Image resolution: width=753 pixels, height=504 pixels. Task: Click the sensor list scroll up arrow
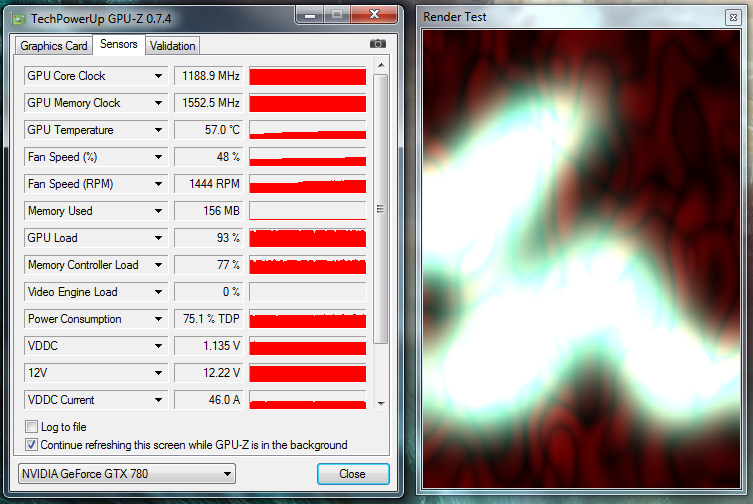tap(381, 65)
